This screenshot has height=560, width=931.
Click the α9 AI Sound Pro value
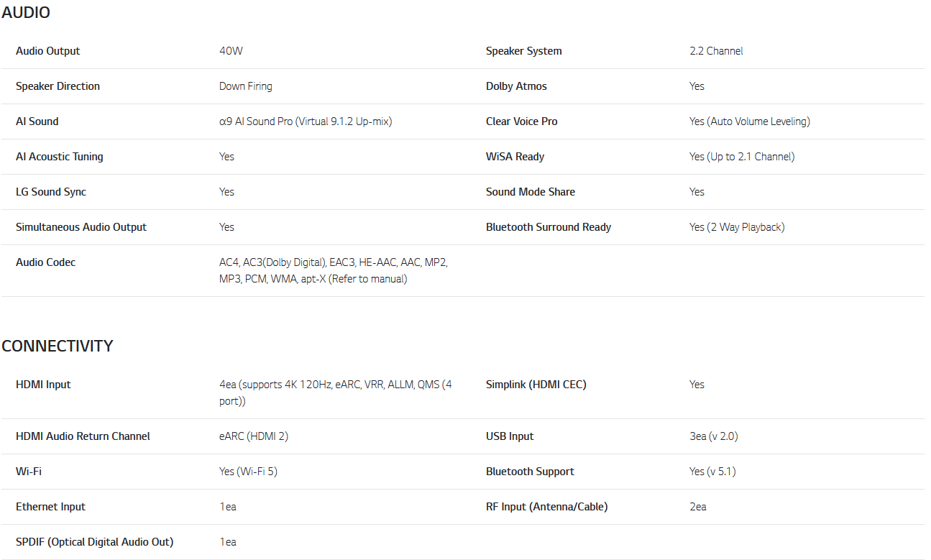[306, 121]
